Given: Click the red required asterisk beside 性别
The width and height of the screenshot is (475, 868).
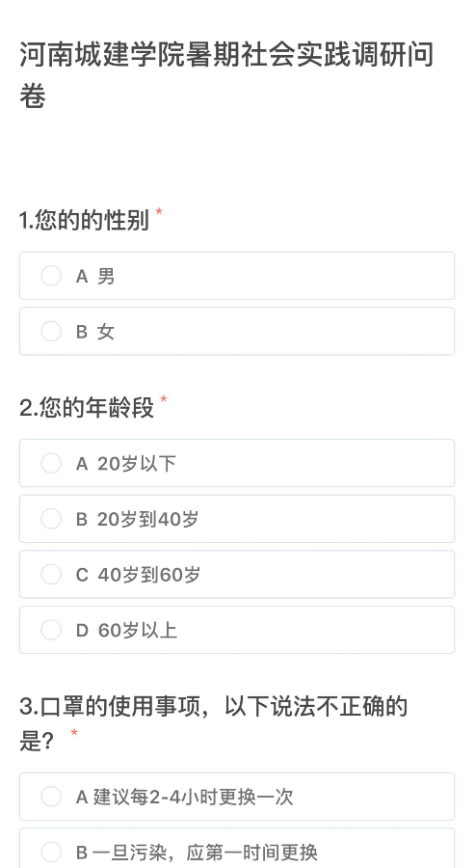Looking at the screenshot, I should coord(159,213).
